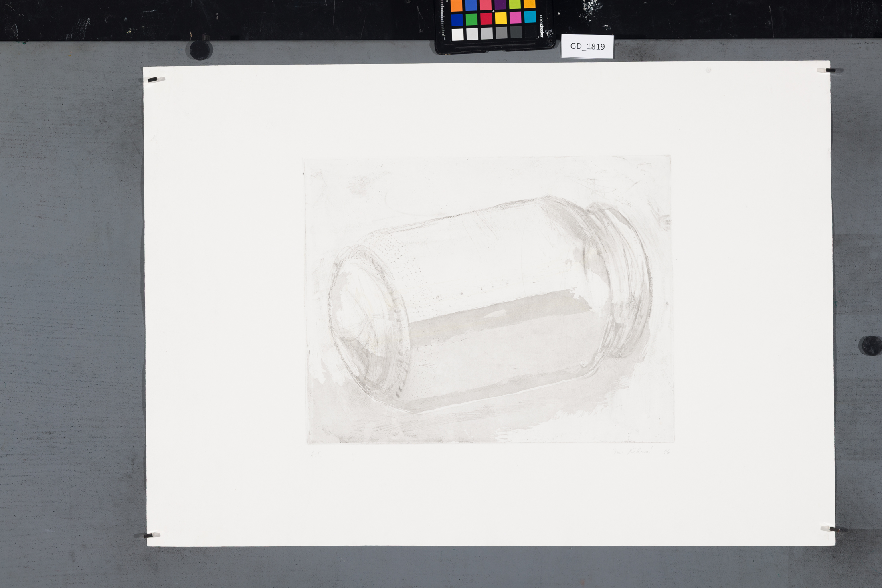This screenshot has width=882, height=588.
Task: Click the black round magnet at right edge
Action: (871, 346)
